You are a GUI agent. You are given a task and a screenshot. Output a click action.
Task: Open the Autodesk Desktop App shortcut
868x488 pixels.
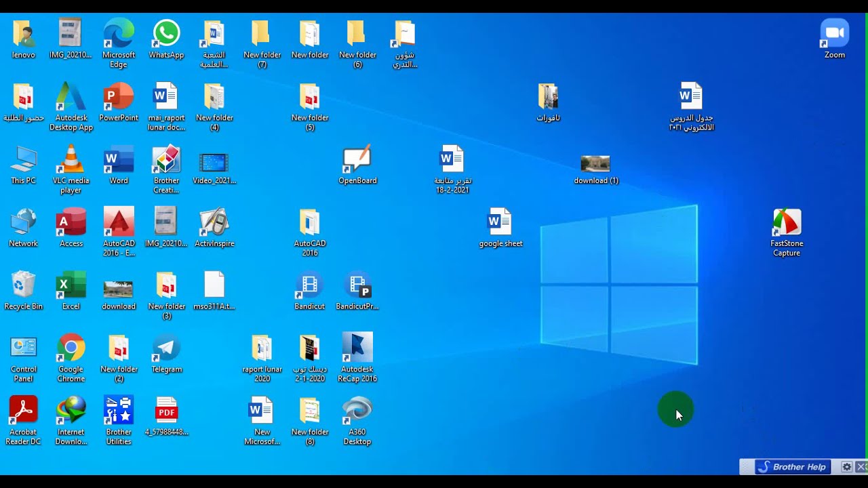click(71, 106)
